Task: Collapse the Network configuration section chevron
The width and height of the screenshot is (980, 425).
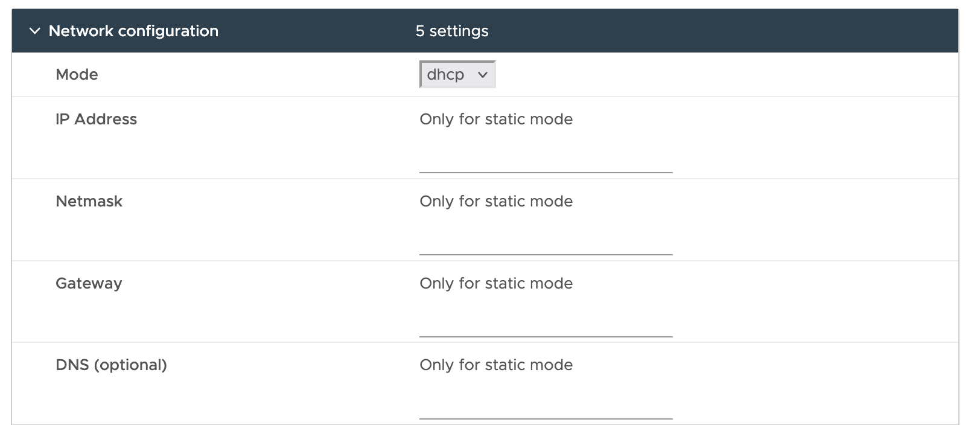Action: point(35,31)
